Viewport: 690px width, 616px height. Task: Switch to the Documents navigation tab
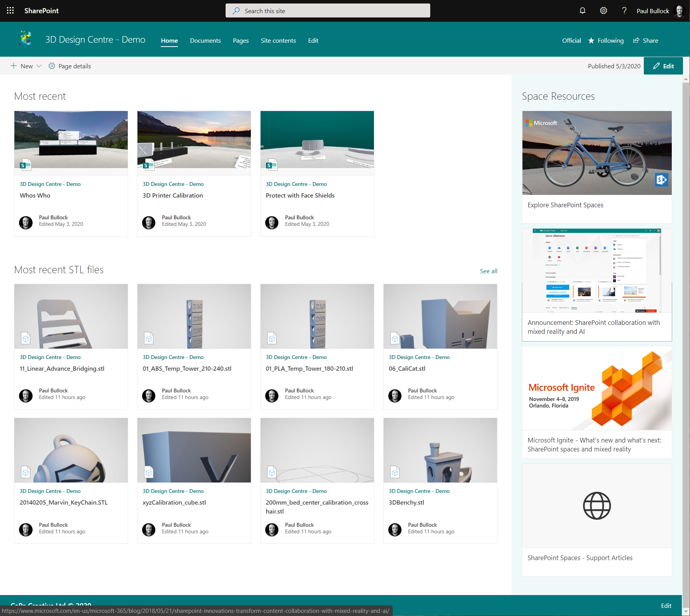coord(205,40)
